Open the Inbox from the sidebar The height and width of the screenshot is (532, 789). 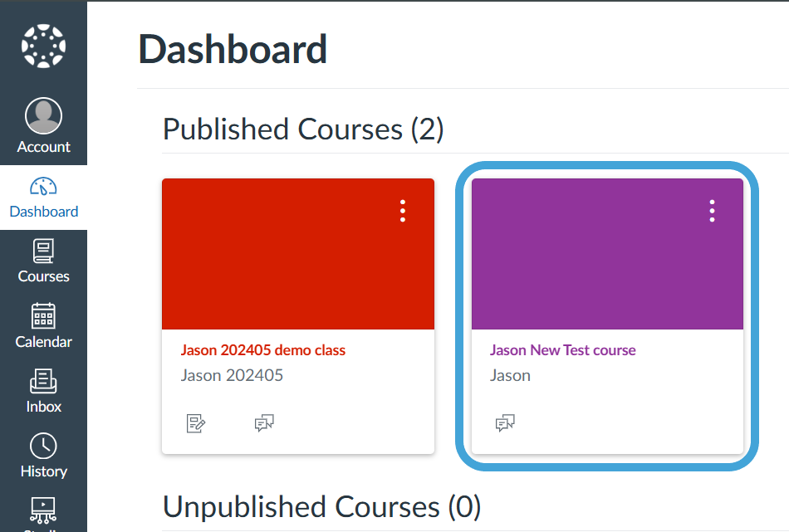pos(43,392)
